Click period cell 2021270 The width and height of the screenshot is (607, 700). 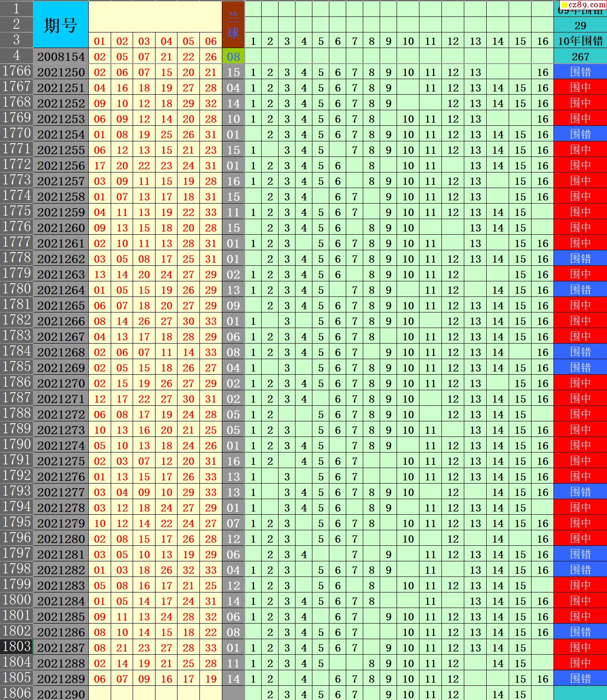(61, 383)
